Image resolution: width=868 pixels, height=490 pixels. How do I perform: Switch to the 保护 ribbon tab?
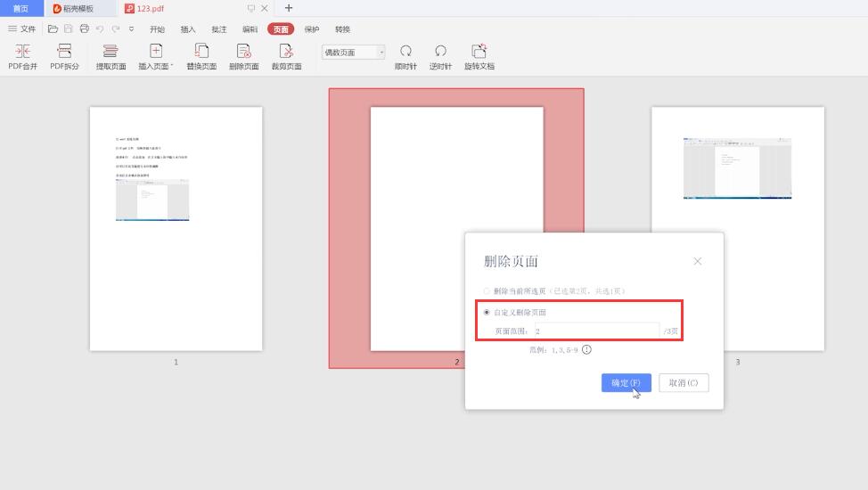[x=312, y=29]
